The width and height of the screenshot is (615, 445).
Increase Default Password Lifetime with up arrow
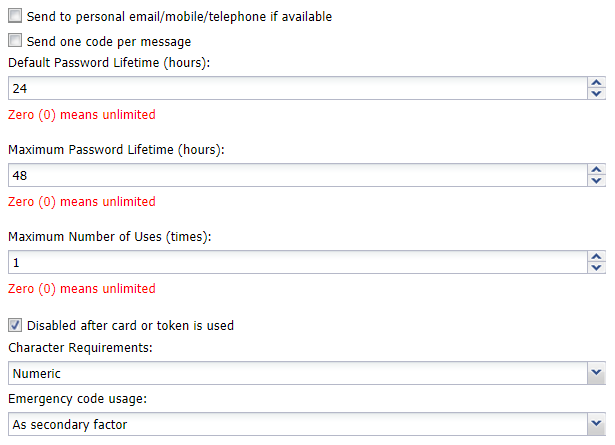click(x=597, y=83)
